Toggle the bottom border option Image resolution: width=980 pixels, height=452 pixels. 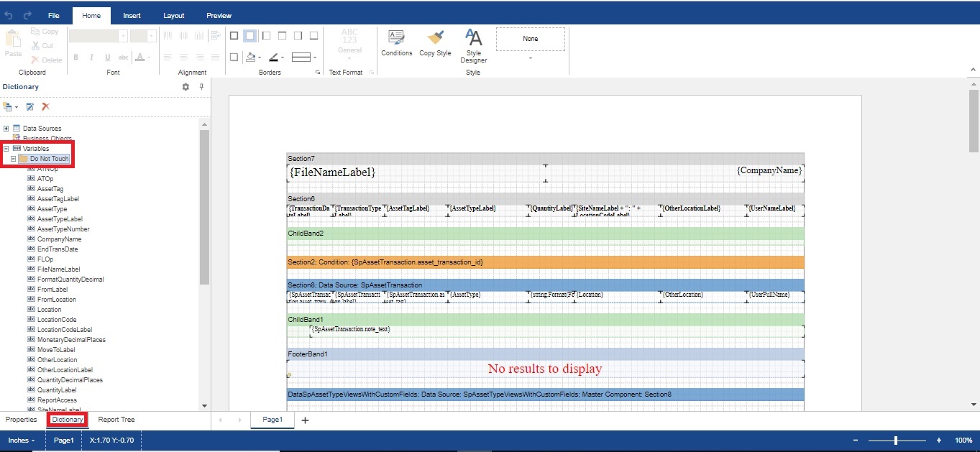coord(313,35)
